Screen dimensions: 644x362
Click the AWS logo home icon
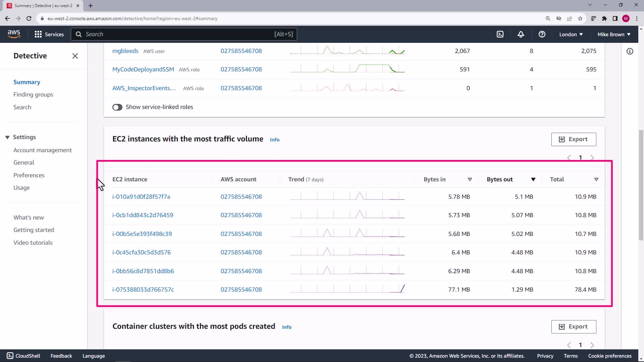(14, 34)
